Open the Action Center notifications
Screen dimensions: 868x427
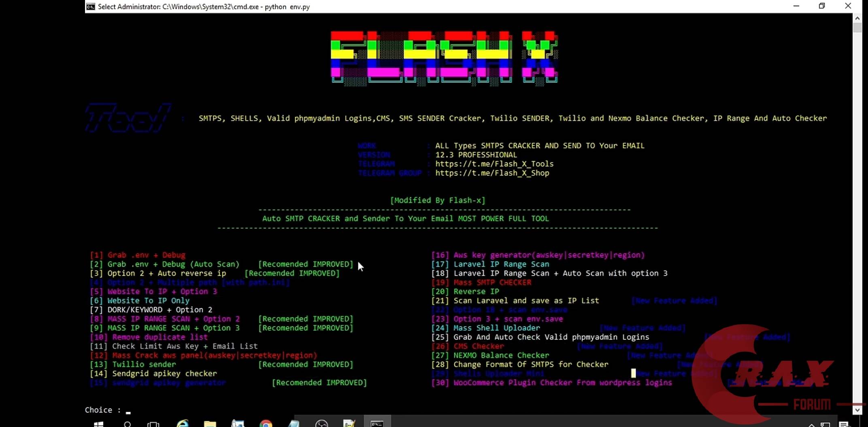[844, 424]
